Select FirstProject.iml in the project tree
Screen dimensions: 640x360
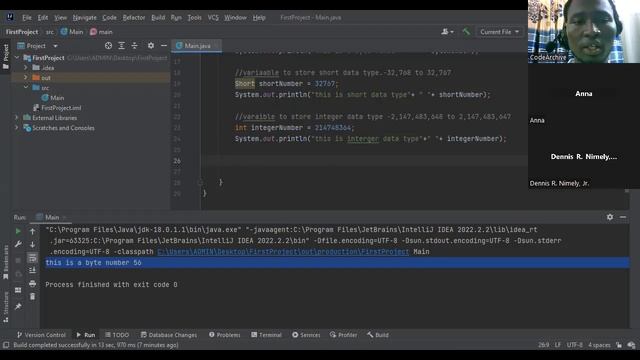tap(57, 108)
